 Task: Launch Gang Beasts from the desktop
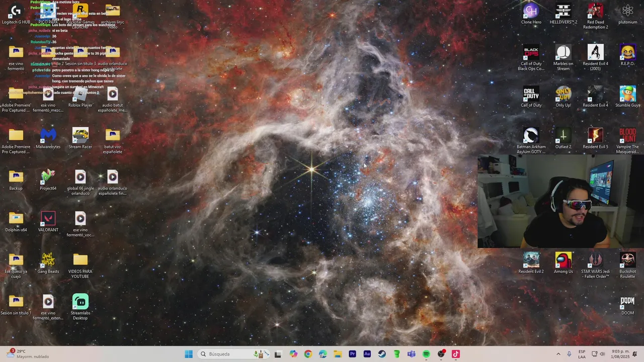[48, 264]
